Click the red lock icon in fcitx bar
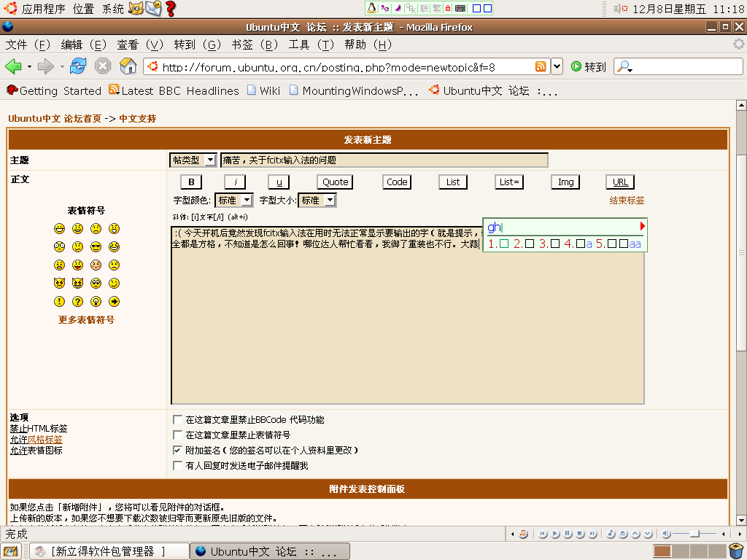Viewport: 747px width, 560px height. point(448,8)
